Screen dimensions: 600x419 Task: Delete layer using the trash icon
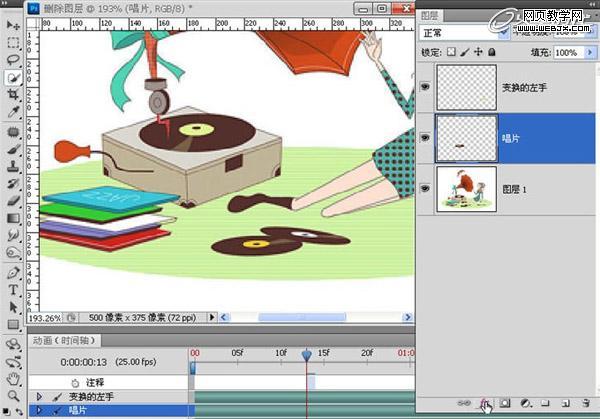(584, 403)
